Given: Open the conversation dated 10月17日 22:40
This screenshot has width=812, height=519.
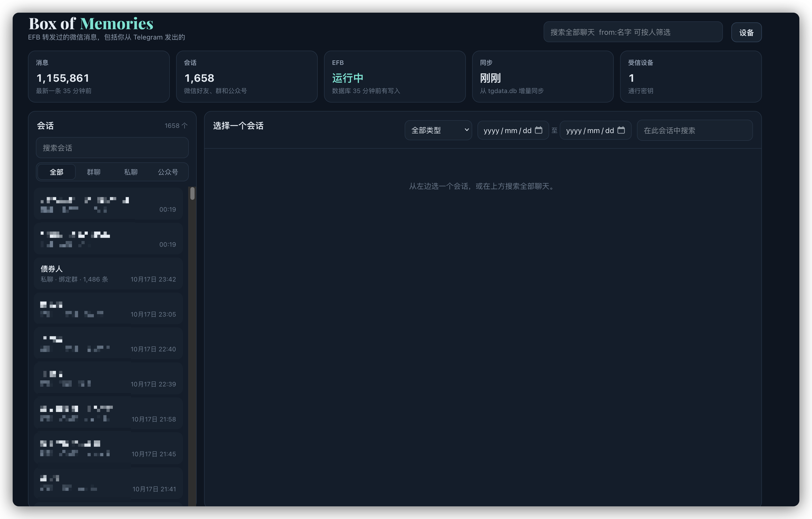Looking at the screenshot, I should pos(108,343).
